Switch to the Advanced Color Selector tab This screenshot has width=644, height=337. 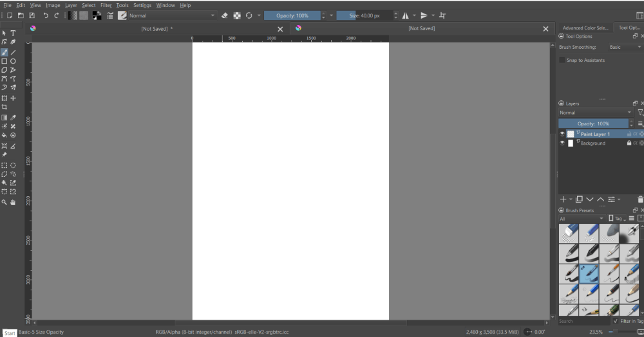click(x=585, y=28)
